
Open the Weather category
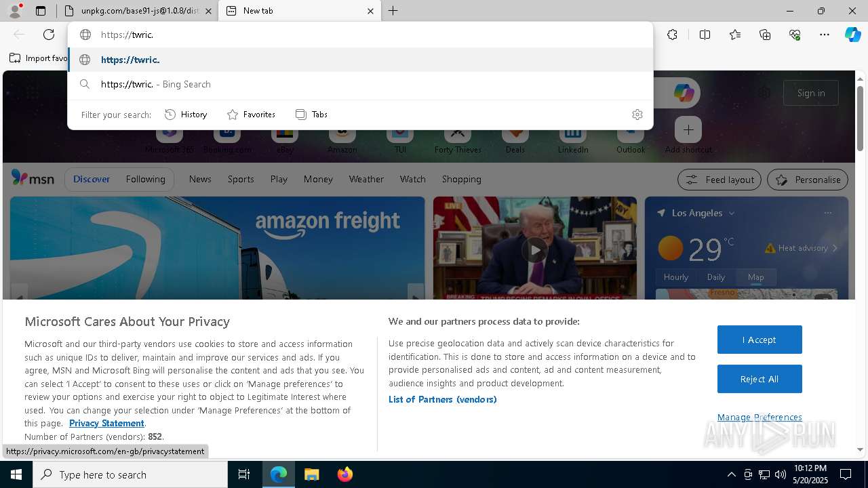366,179
